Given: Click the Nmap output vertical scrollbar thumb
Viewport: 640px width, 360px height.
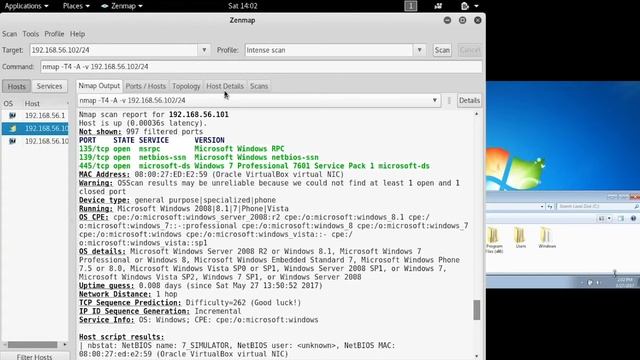Looking at the screenshot, I should pyautogui.click(x=477, y=310).
